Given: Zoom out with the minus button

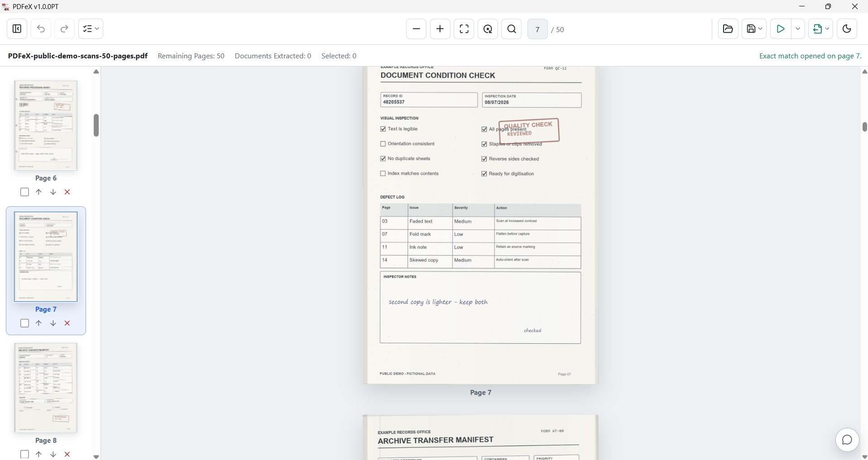Looking at the screenshot, I should (416, 29).
